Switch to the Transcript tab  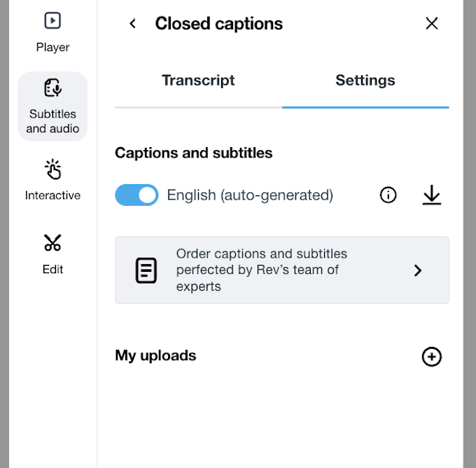198,81
